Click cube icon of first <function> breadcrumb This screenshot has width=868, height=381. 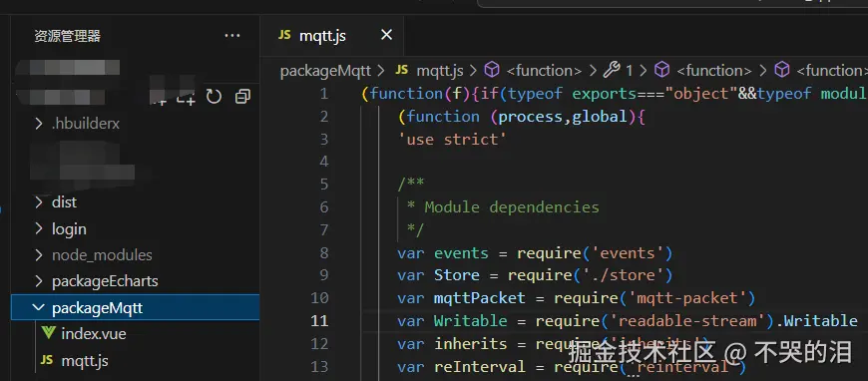(492, 70)
